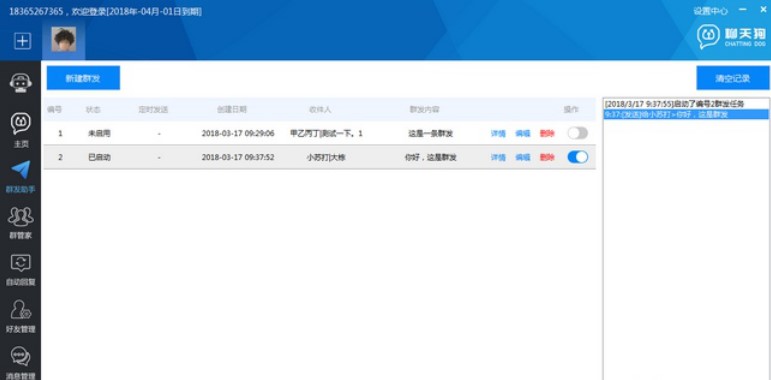The width and height of the screenshot is (771, 380).
Task: Click the 清空记录 button
Action: point(733,78)
